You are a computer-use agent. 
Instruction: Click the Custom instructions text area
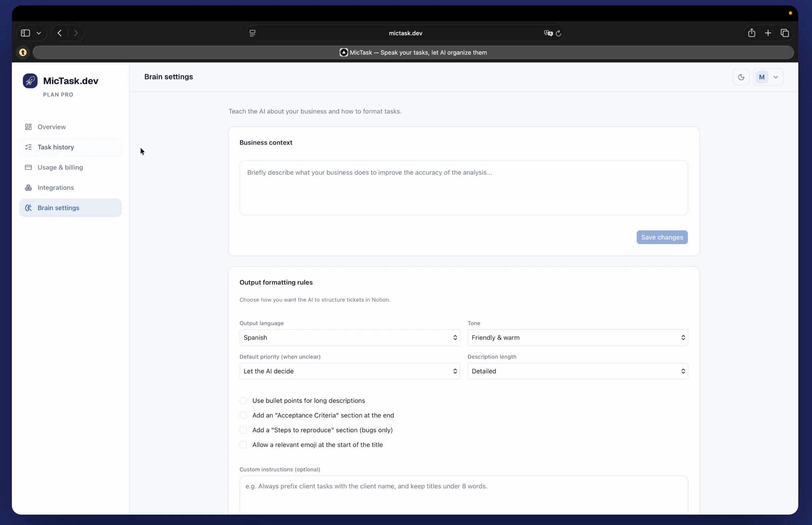463,495
